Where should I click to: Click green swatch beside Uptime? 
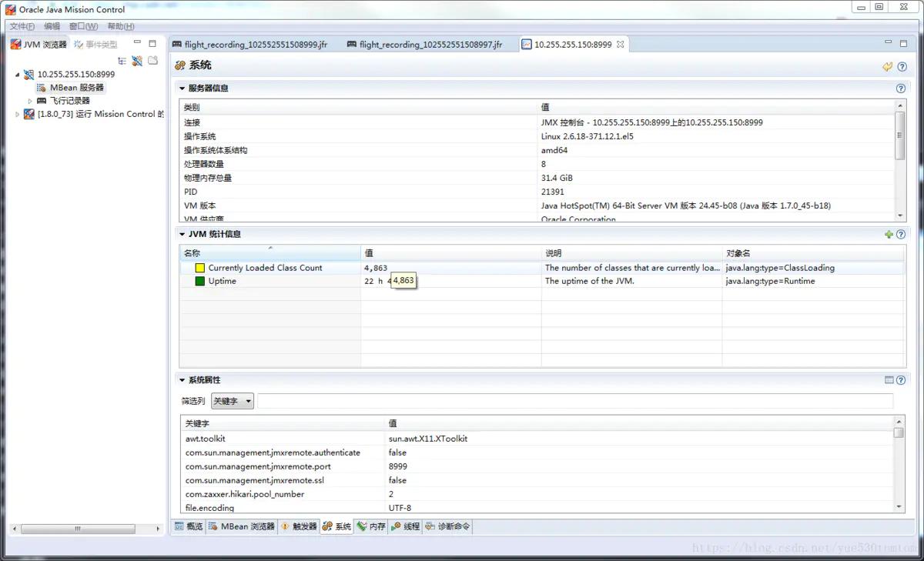(200, 282)
